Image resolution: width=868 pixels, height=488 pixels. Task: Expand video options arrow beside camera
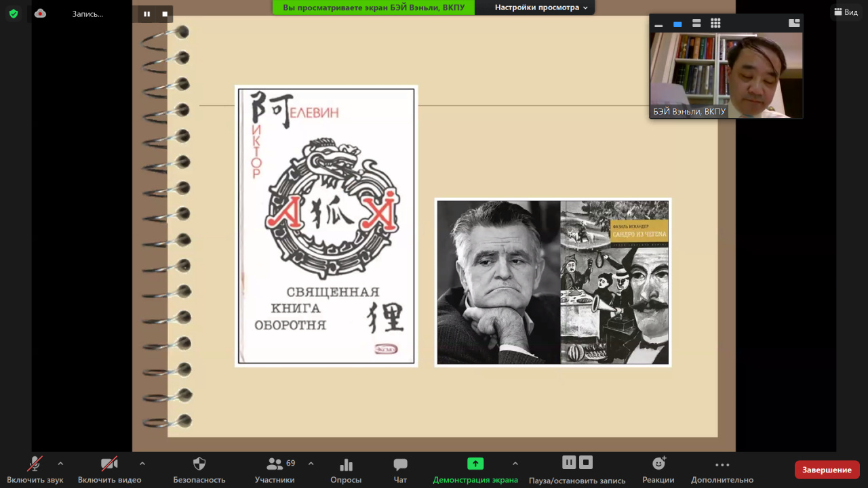coord(142,464)
